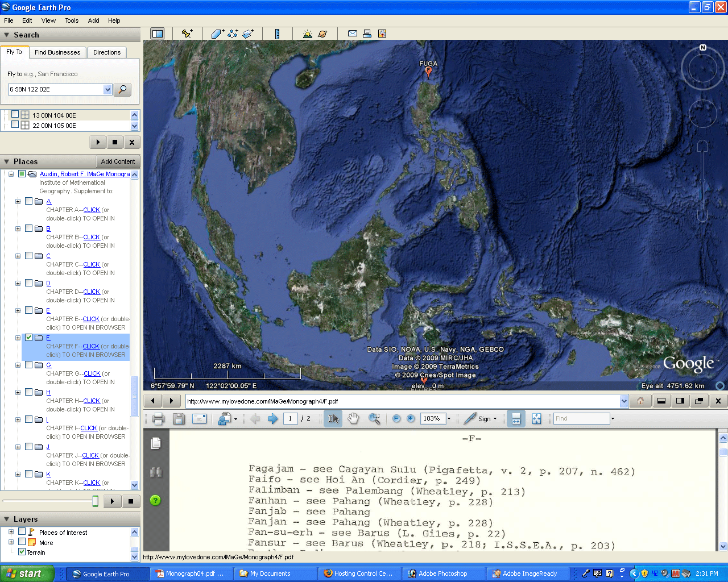
Task: Open the ruler measurement tool
Action: (x=277, y=34)
